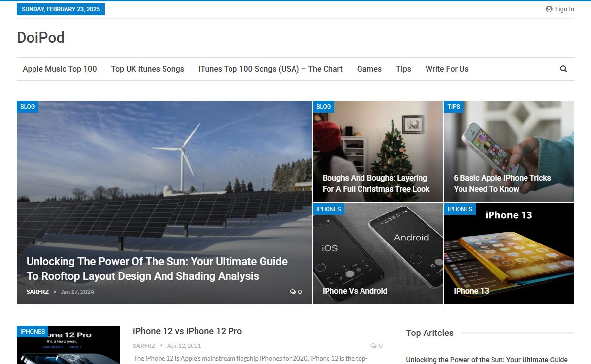
Task: Open 6 Basic Apple IPhone Tricks article title
Action: click(x=502, y=183)
